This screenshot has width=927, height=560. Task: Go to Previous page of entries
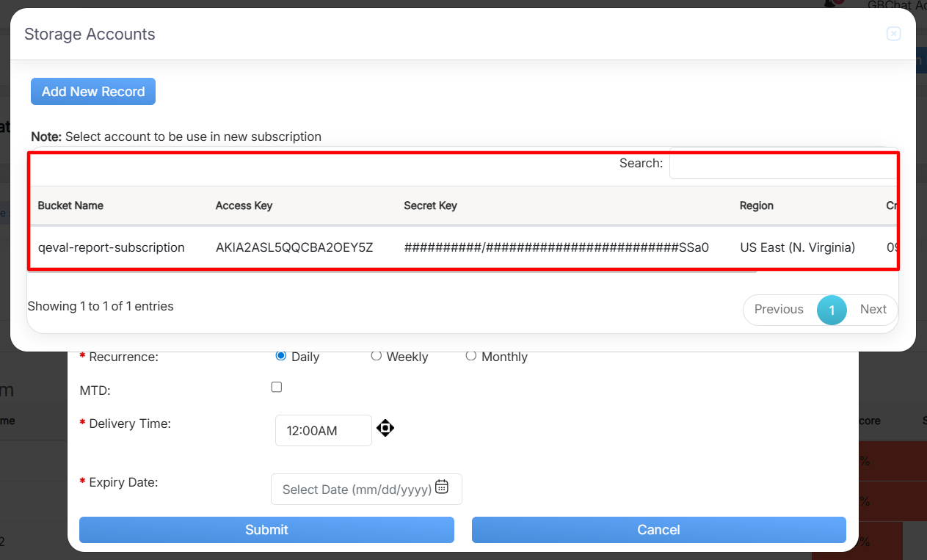(x=779, y=310)
